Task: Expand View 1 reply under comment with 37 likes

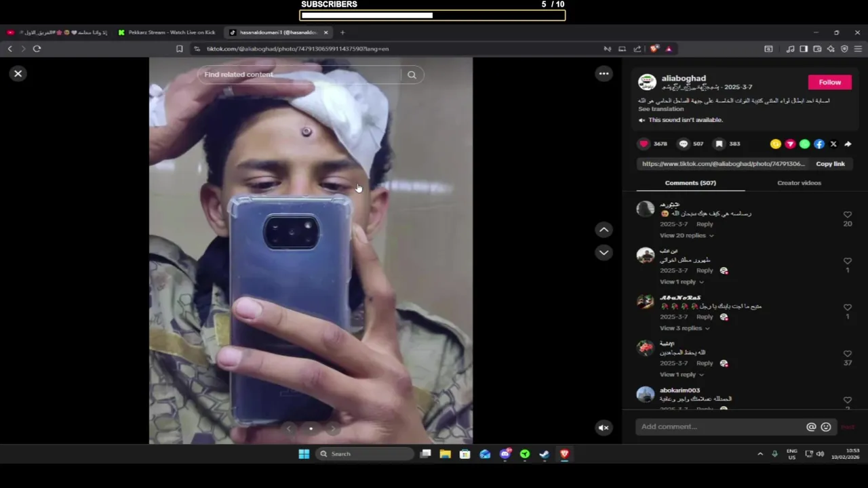Action: (x=681, y=374)
